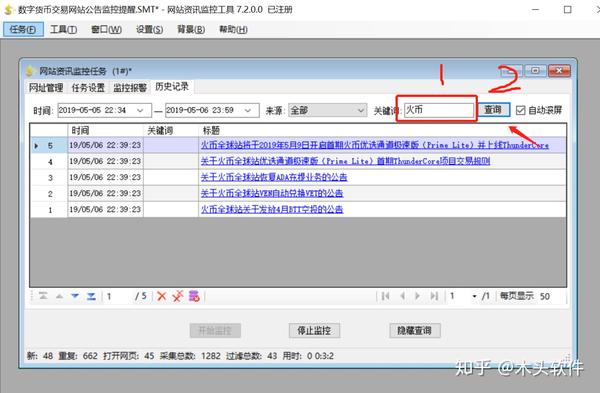This screenshot has height=393, width=600.
Task: Open the 任务(F) menu
Action: 23,29
